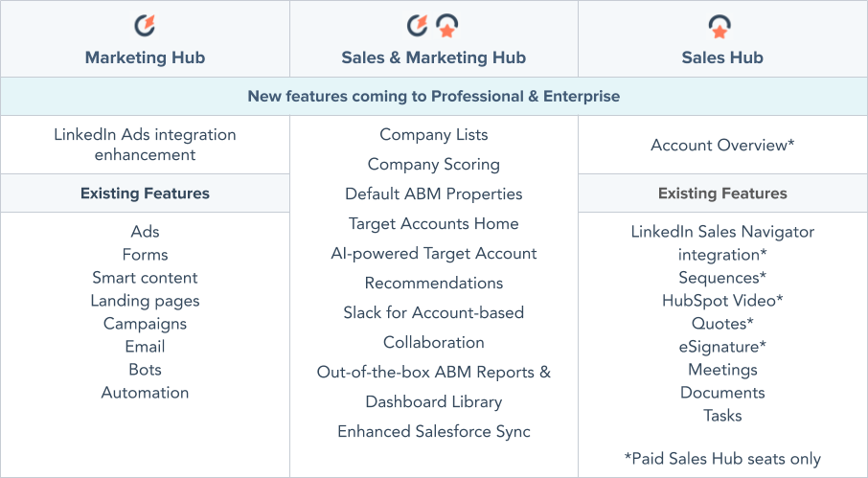The height and width of the screenshot is (478, 868).
Task: Select the Sales & Marketing Hub heading
Action: (433, 57)
